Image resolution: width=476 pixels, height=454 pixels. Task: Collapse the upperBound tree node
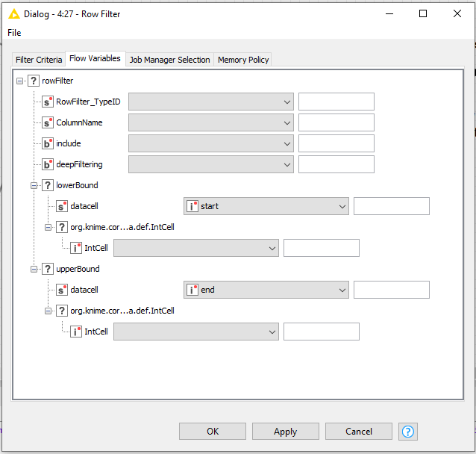[x=34, y=269]
